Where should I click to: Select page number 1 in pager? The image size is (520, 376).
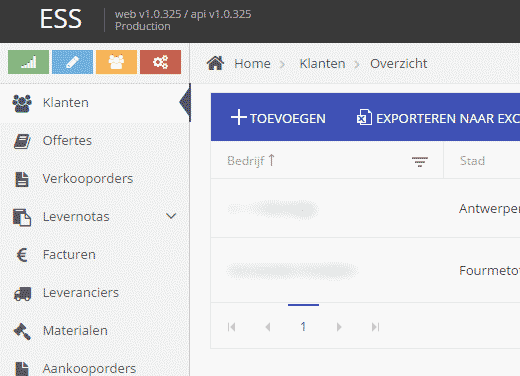[x=303, y=327]
